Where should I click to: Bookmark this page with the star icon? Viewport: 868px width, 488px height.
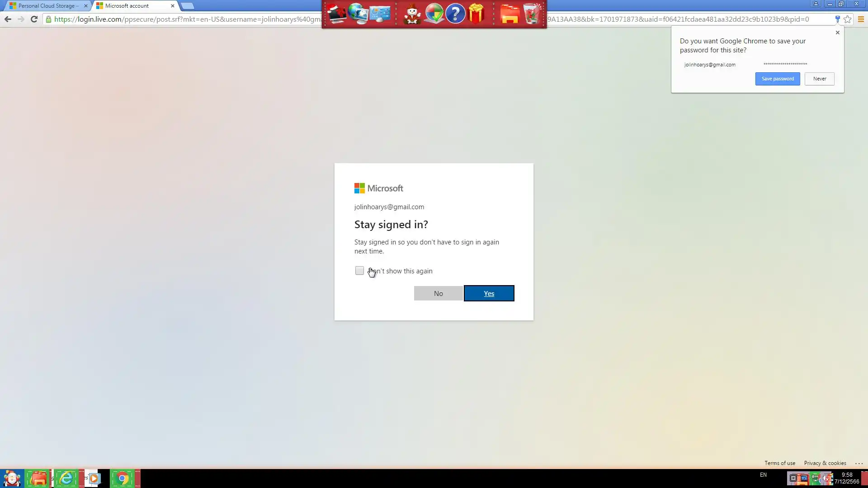tap(848, 19)
